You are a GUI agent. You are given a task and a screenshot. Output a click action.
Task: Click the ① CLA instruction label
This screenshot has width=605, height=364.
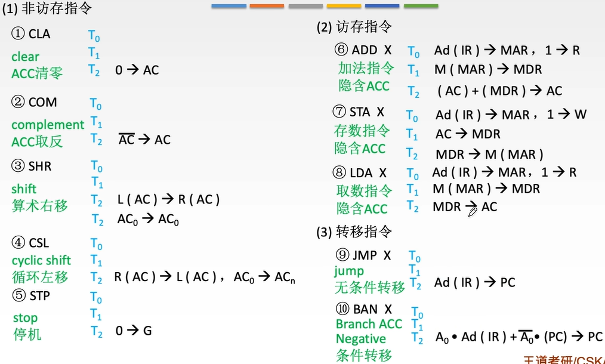31,35
